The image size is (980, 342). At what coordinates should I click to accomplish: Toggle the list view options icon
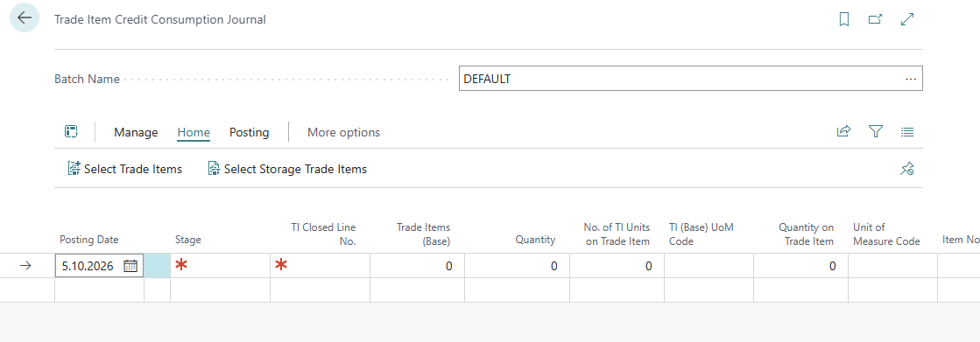(x=907, y=132)
